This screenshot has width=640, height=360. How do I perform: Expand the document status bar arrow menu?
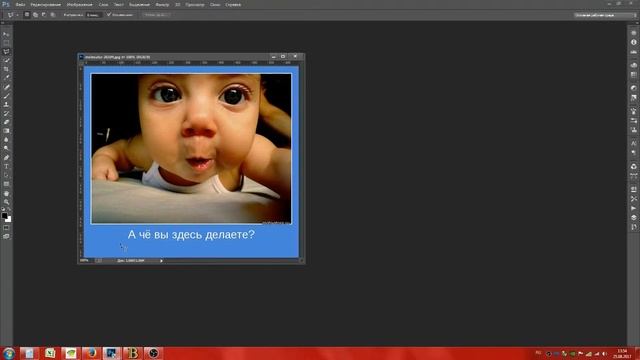[161, 260]
